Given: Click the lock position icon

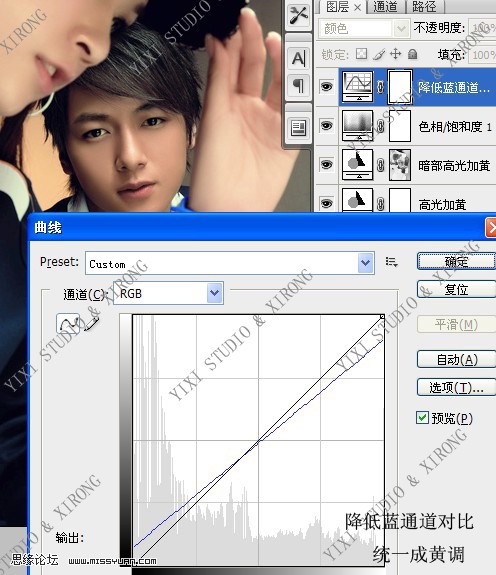Looking at the screenshot, I should 395,54.
